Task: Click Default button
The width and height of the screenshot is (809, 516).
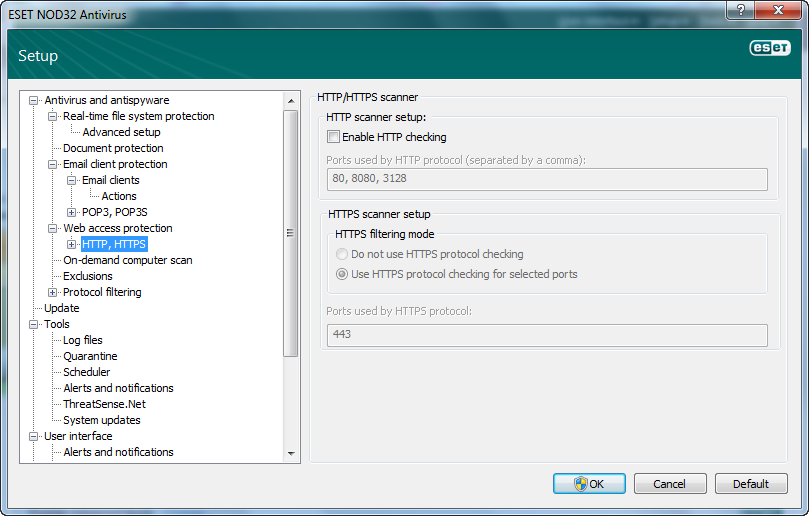Action: point(751,483)
